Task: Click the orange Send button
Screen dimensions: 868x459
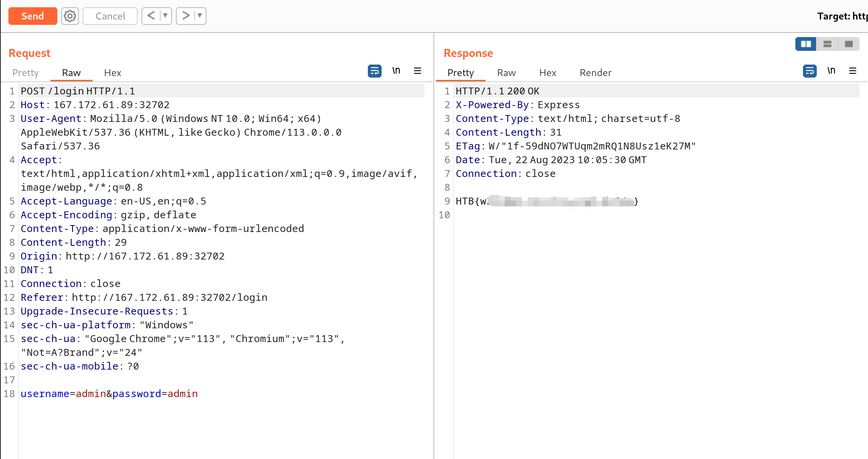Action: [x=33, y=16]
